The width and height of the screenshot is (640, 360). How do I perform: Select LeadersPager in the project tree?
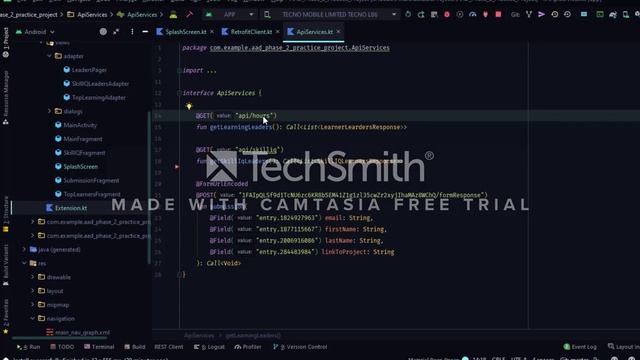click(85, 70)
